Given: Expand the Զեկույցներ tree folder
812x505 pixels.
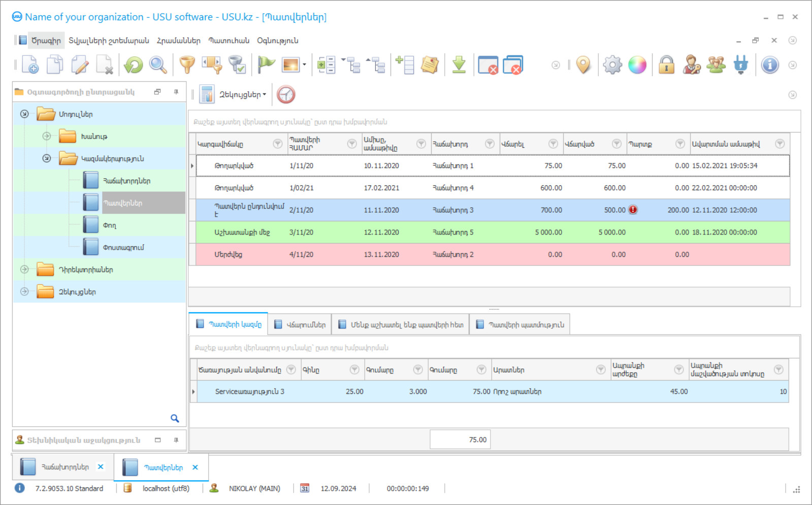Looking at the screenshot, I should [24, 292].
